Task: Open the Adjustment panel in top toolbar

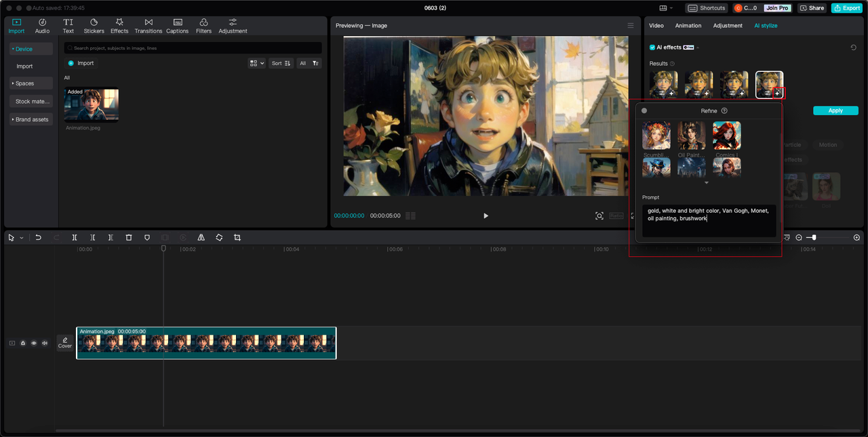Action: [x=233, y=26]
